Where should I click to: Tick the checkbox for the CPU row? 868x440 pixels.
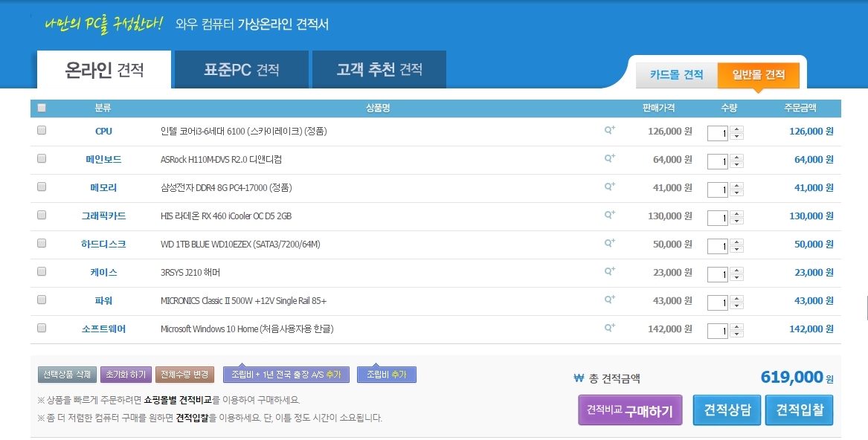pyautogui.click(x=42, y=130)
